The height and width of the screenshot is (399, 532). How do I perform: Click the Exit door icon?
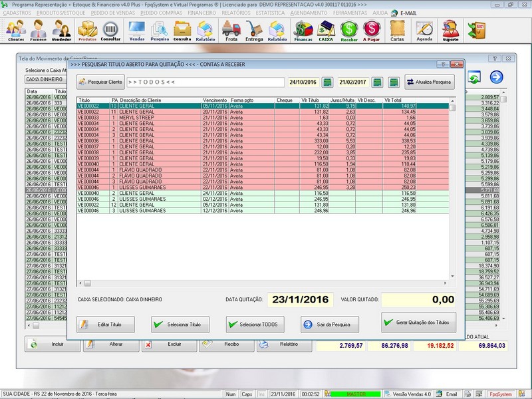[x=477, y=30]
